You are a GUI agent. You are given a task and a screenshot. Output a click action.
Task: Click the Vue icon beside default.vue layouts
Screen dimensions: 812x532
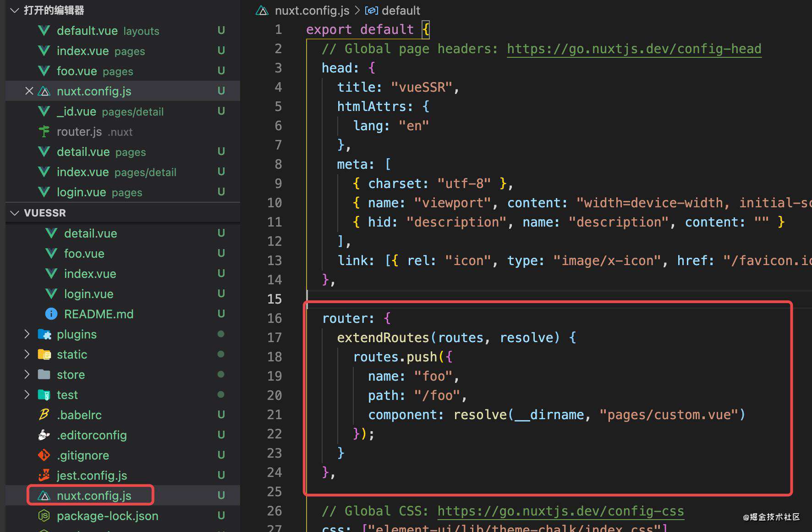44,31
